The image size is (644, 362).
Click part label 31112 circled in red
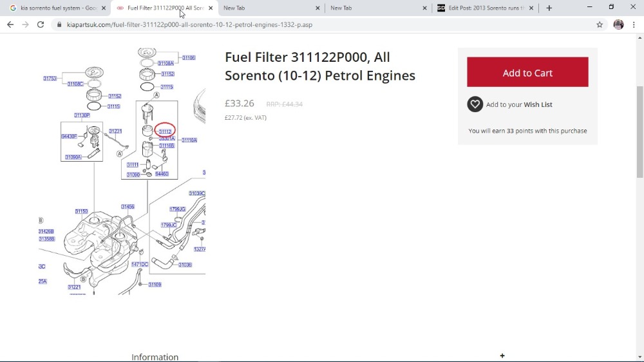coord(165,131)
